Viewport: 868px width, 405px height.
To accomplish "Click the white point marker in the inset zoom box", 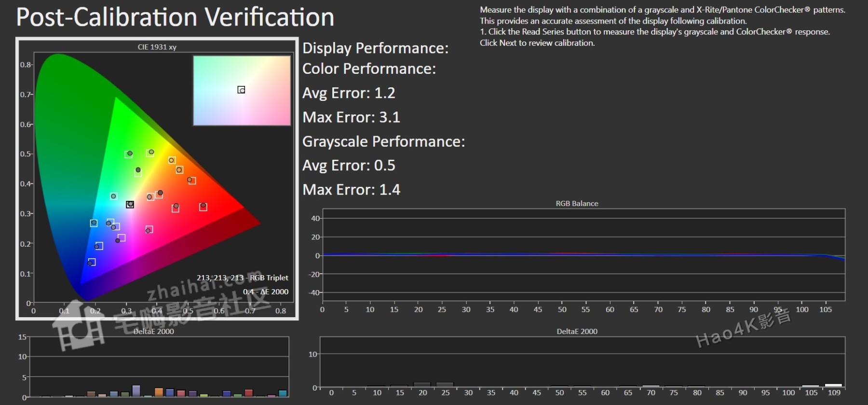I will coord(241,90).
